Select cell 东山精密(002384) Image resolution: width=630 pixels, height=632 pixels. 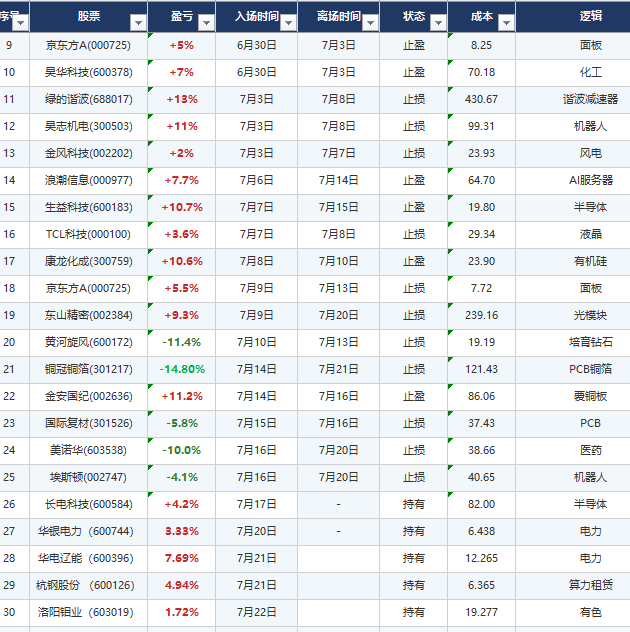[x=88, y=315]
